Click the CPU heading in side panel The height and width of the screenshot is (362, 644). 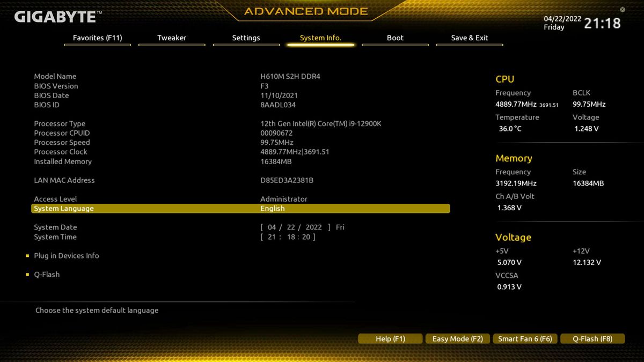point(505,79)
